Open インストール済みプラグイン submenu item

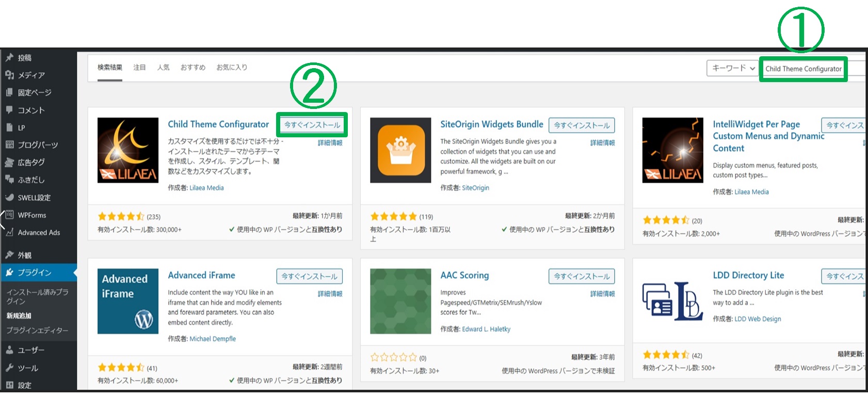[37, 296]
